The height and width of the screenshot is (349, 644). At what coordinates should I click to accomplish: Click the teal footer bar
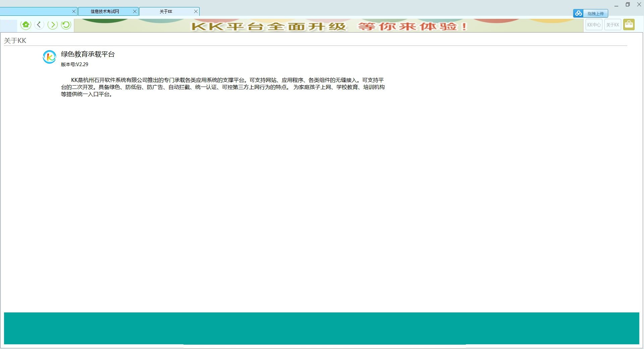(321, 328)
